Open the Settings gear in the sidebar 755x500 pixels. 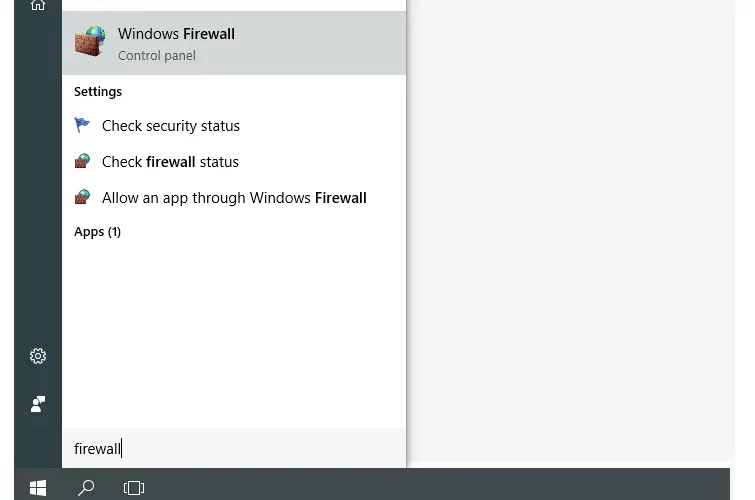(x=38, y=356)
